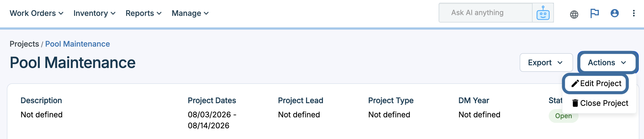Click the trash icon beside Close Project
Viewport: 644px width, 139px height.
575,103
